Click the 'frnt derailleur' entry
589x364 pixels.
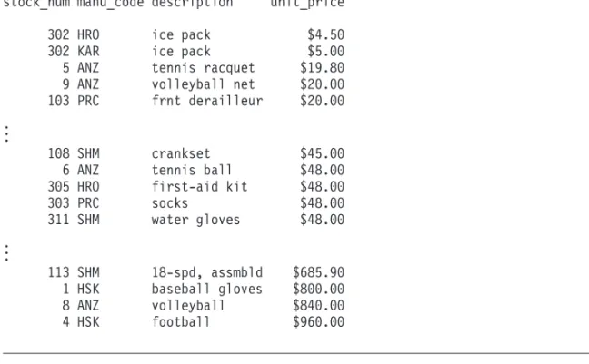pyautogui.click(x=207, y=101)
